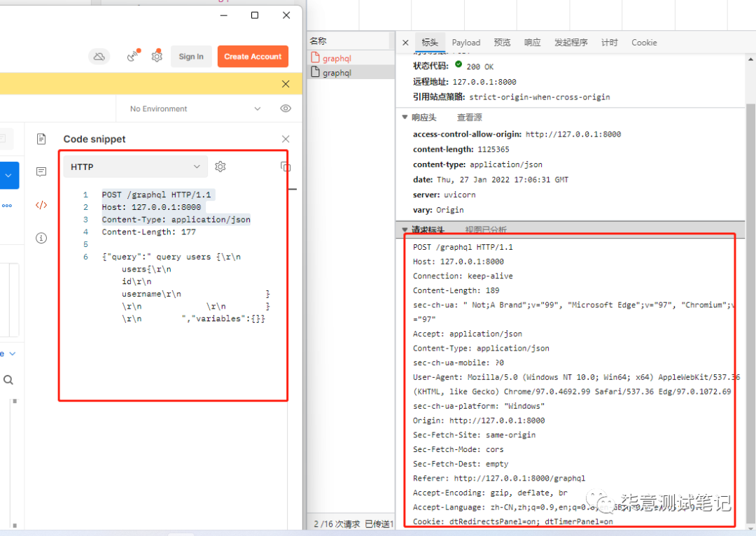Select the second graphql request row
The height and width of the screenshot is (536, 756).
coord(351,73)
